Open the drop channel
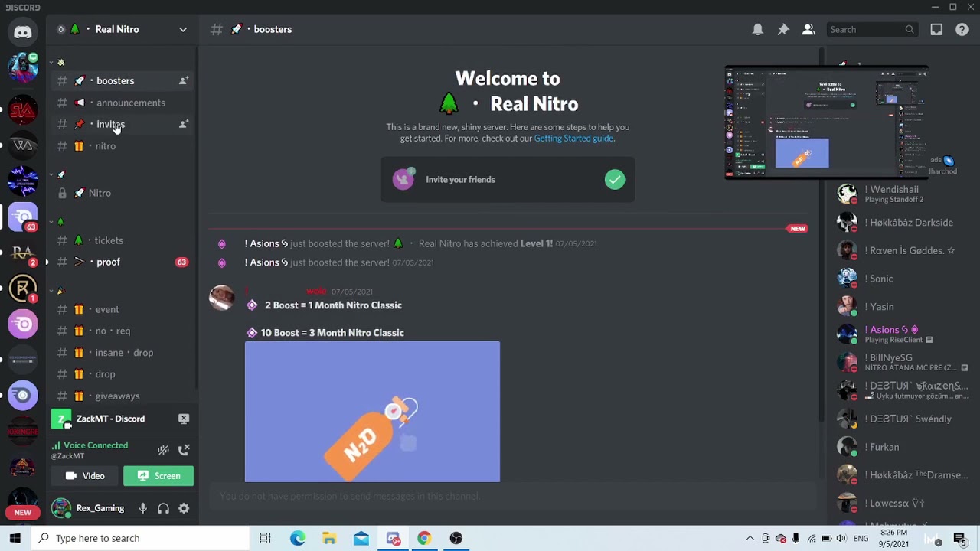This screenshot has width=980, height=551. [x=122, y=374]
